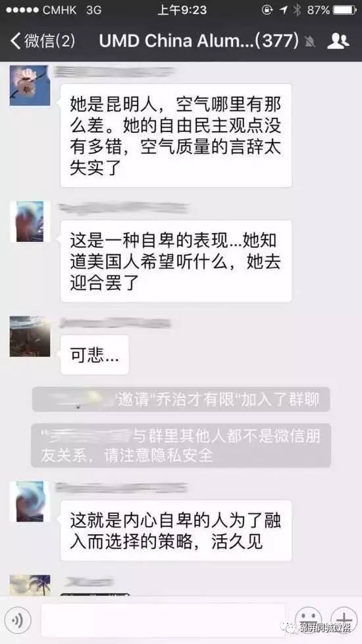
Task: Tap the UMD China Alum group title
Action: pos(199,41)
